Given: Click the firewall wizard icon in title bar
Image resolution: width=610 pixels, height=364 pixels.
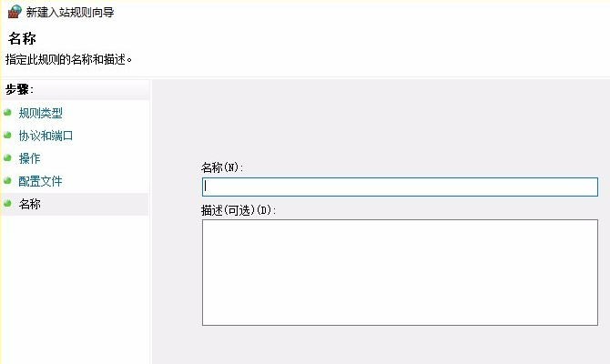Looking at the screenshot, I should [x=14, y=12].
